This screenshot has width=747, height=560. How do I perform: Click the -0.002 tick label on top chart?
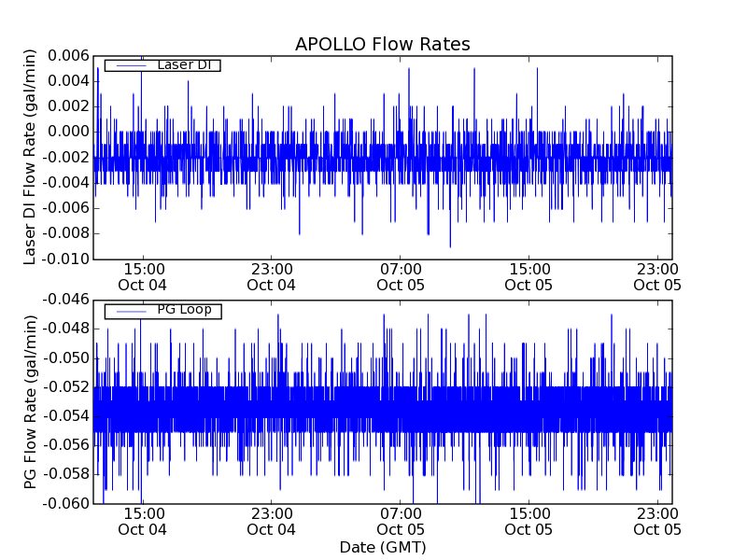coord(65,158)
